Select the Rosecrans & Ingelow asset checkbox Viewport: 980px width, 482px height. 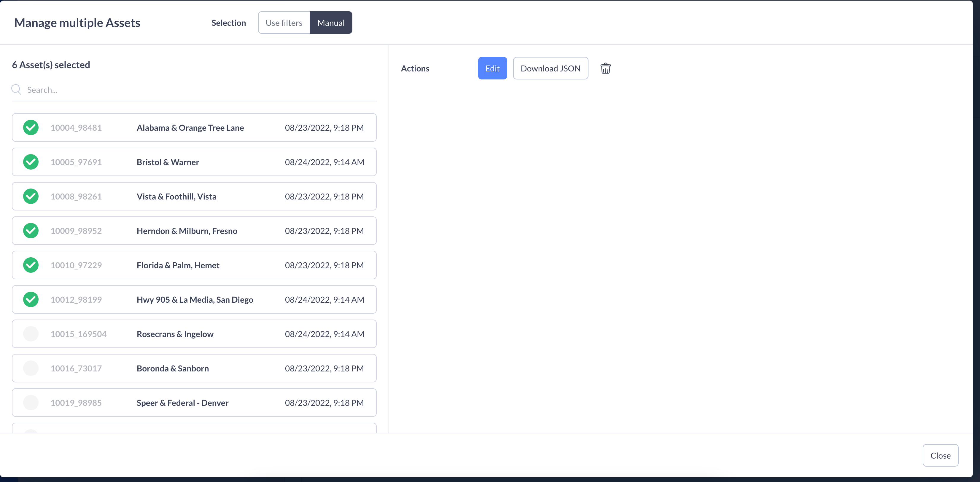[31, 334]
